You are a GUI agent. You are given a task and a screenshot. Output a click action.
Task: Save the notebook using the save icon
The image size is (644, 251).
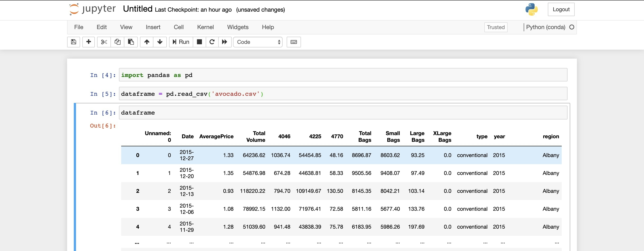73,42
